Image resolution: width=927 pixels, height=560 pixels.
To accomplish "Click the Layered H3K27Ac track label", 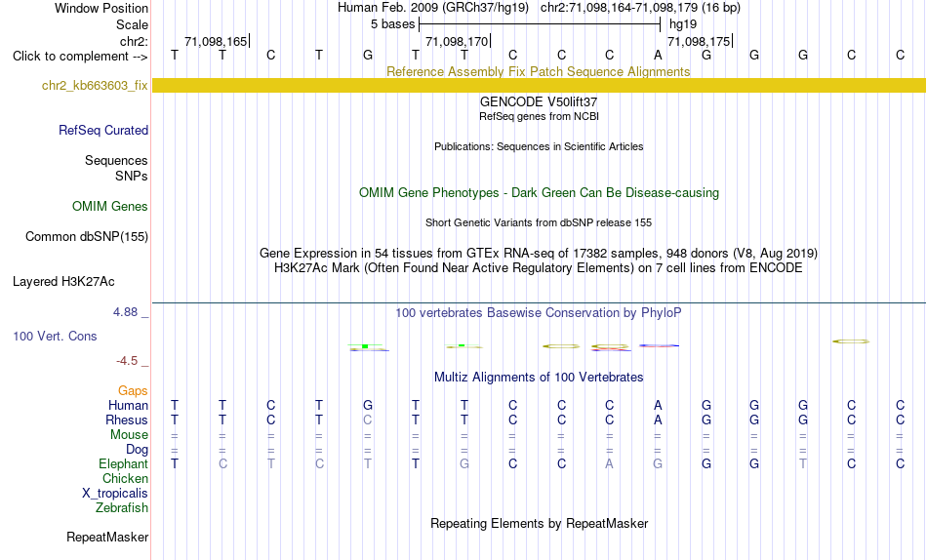I will [63, 282].
